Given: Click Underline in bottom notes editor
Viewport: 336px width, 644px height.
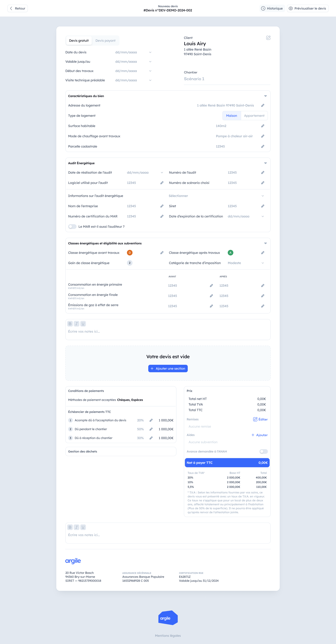Looking at the screenshot, I should click(x=83, y=527).
